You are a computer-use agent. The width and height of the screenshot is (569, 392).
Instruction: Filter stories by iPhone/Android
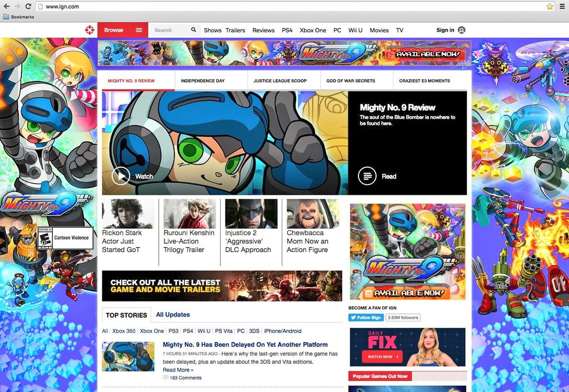point(283,331)
